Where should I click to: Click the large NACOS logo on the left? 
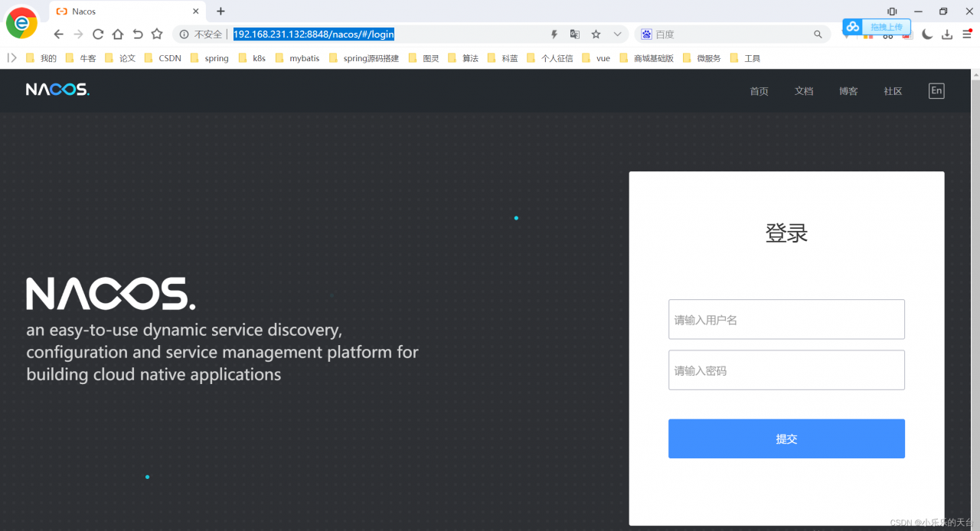[x=111, y=294]
